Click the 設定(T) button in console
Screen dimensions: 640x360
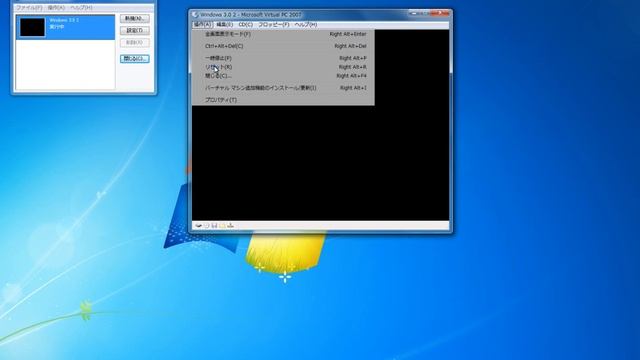(x=135, y=31)
